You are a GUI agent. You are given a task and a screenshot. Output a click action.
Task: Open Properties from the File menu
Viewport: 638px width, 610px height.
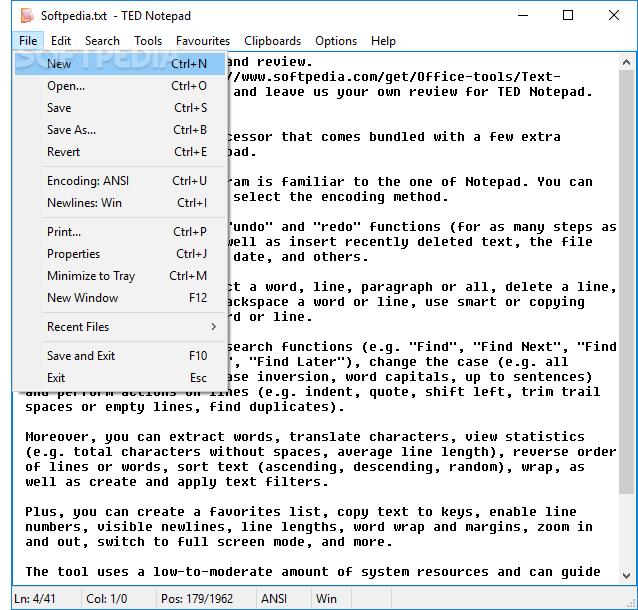120,254
